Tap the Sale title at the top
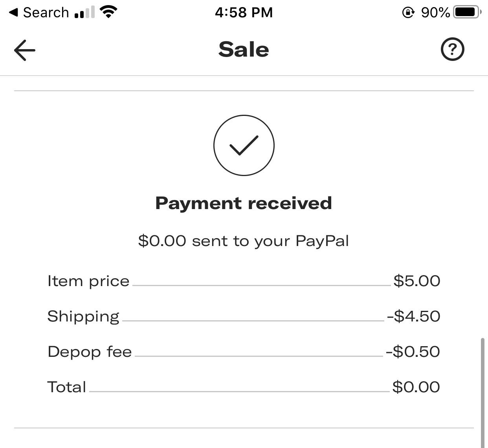Screen dimensions: 488x448 click(244, 49)
